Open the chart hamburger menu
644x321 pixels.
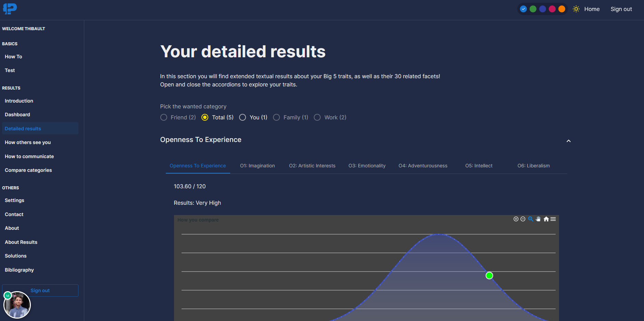[x=553, y=219]
